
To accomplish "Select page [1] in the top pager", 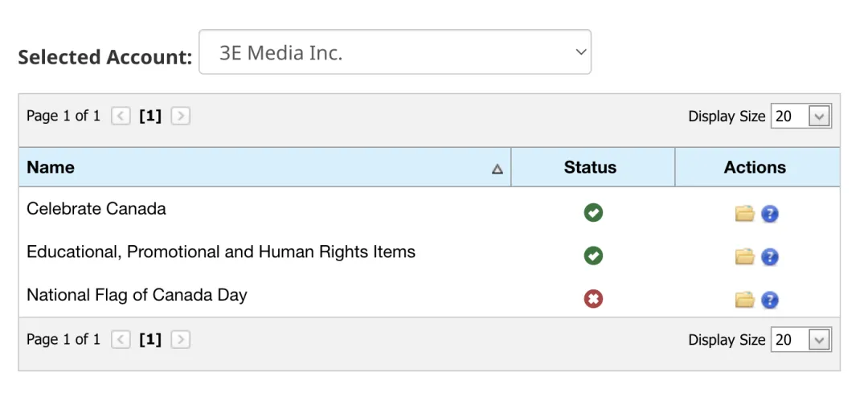I will [150, 116].
